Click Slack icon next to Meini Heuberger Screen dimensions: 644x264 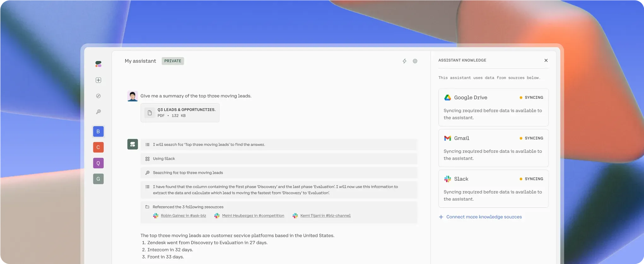[217, 216]
